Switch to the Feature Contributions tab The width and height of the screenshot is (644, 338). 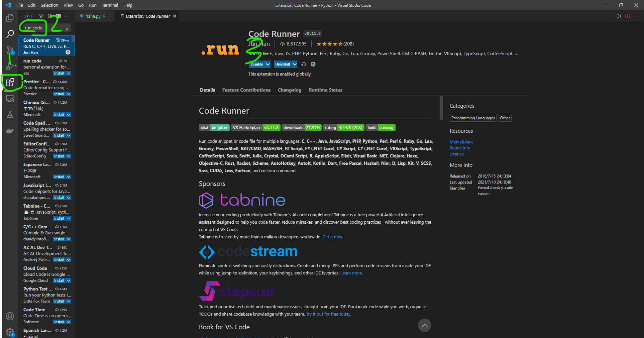tap(246, 90)
